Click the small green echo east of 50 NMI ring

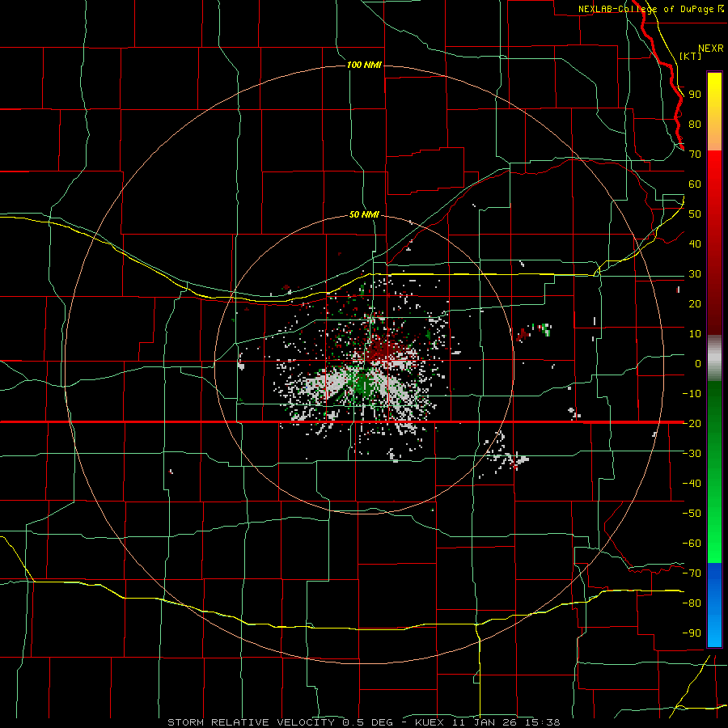coord(547,329)
